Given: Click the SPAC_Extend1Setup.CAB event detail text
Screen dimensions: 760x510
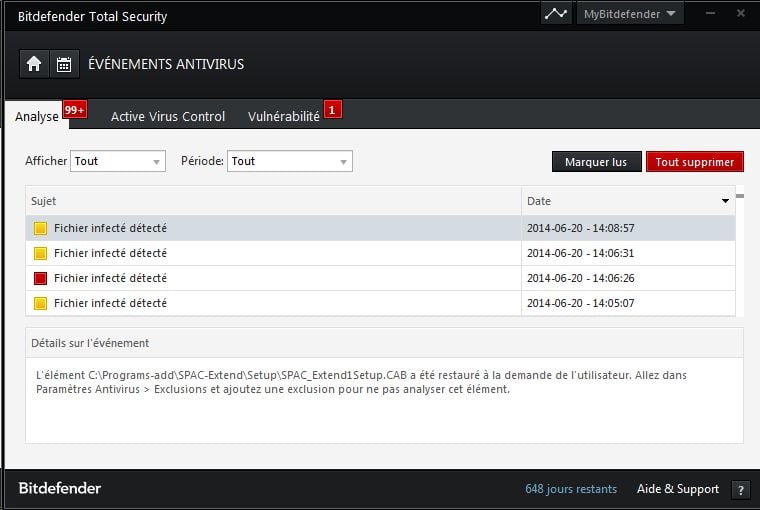Looking at the screenshot, I should tap(361, 382).
